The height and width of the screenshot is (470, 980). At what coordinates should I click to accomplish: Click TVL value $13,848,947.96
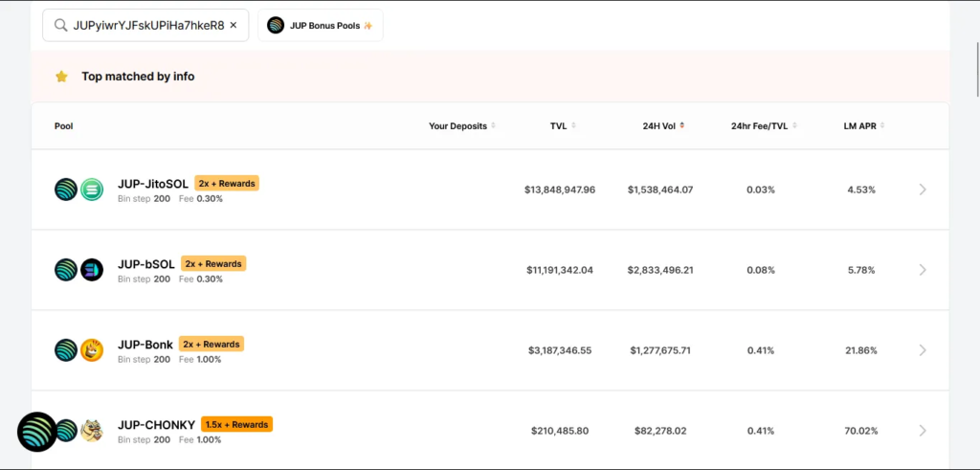[560, 190]
